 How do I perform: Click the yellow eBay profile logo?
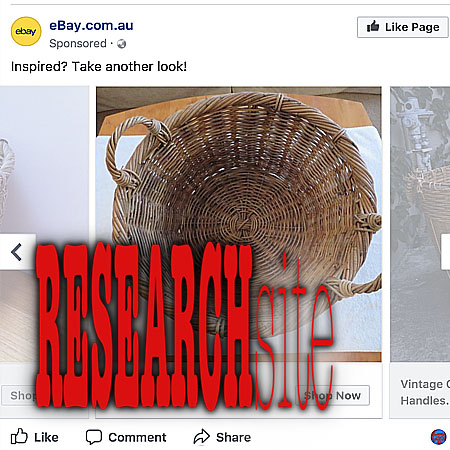tap(26, 31)
